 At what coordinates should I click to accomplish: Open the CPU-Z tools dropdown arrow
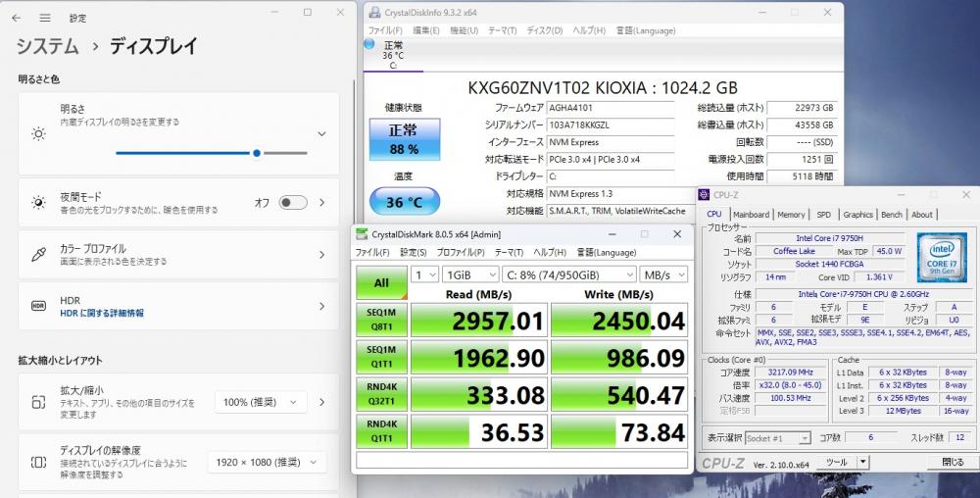pos(862,463)
